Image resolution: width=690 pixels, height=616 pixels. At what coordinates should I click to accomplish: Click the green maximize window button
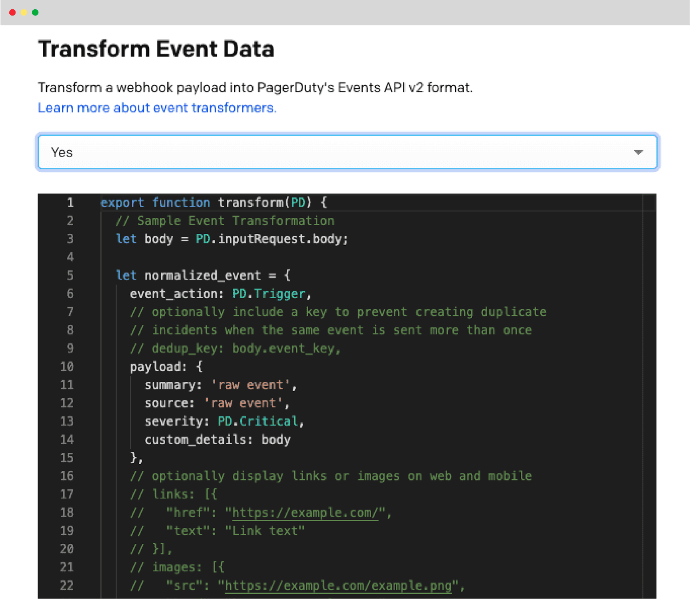tap(35, 13)
